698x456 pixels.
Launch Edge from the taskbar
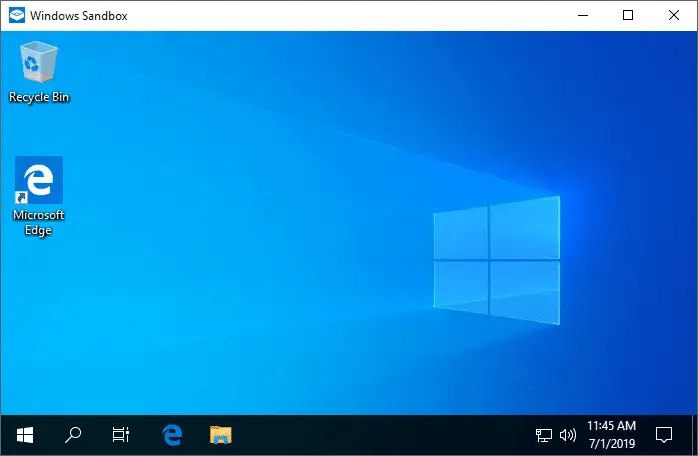[x=172, y=435]
